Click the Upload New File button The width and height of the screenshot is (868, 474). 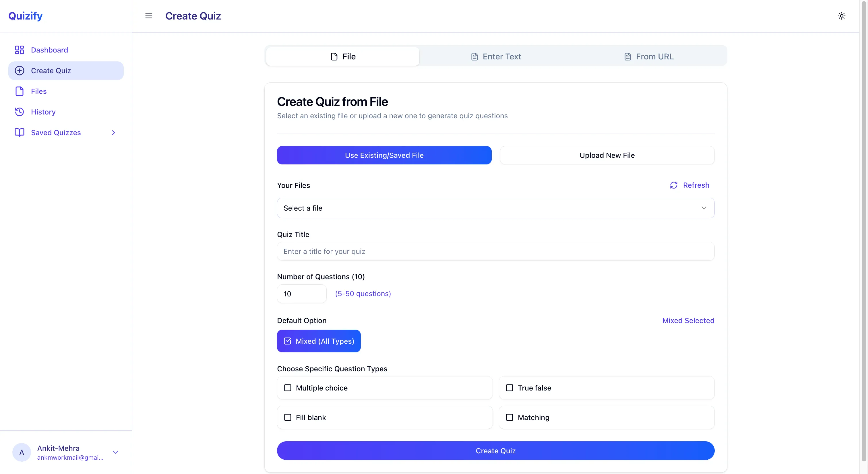pos(607,155)
